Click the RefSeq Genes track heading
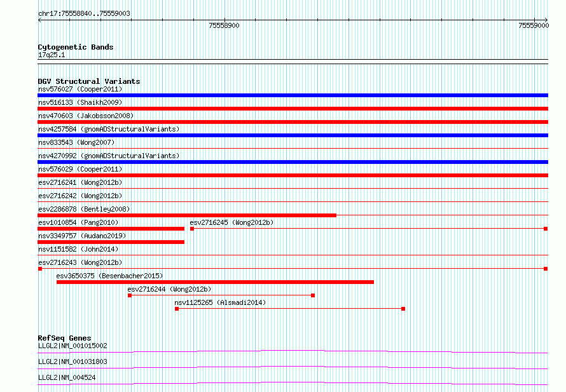566x392 pixels. 65,338
